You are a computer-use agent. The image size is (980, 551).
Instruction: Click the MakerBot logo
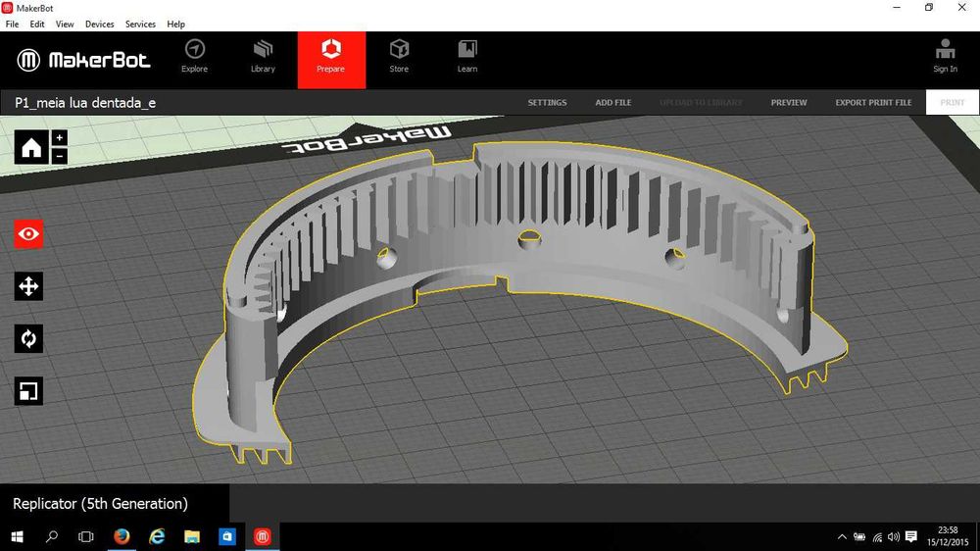[x=83, y=60]
